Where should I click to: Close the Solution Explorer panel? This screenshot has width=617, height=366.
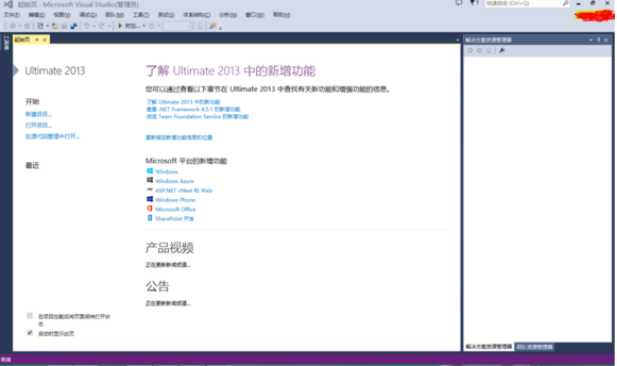click(606, 40)
